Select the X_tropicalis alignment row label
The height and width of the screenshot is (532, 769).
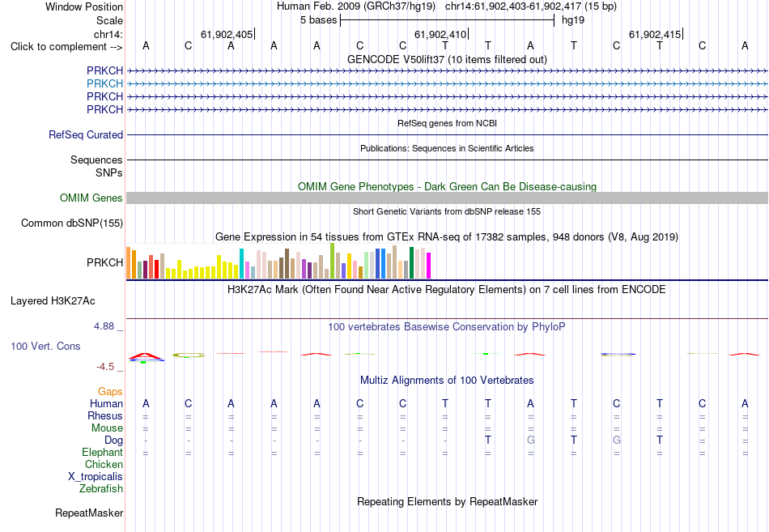point(96,477)
